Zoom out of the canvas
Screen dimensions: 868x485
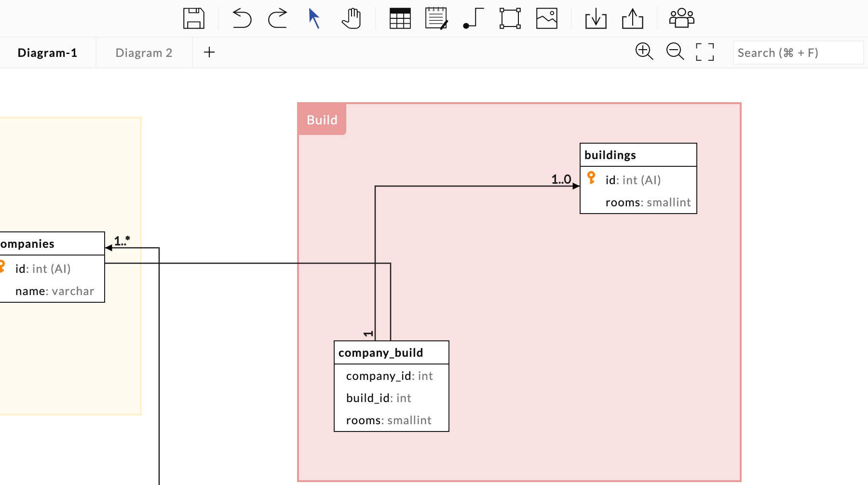[675, 51]
